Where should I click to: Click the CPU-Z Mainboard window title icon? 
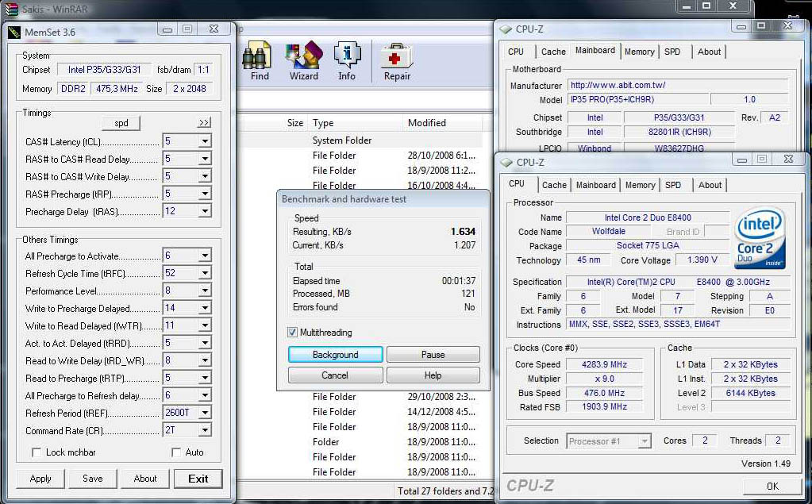[506, 29]
